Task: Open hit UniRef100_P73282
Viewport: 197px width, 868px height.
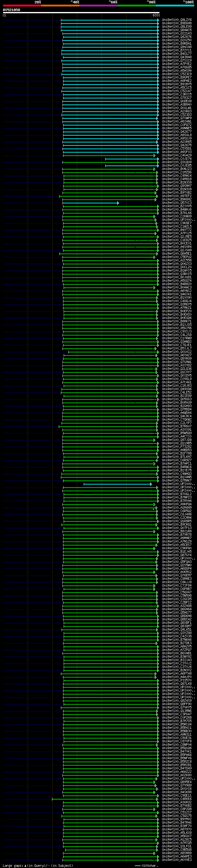Action: coord(177,446)
